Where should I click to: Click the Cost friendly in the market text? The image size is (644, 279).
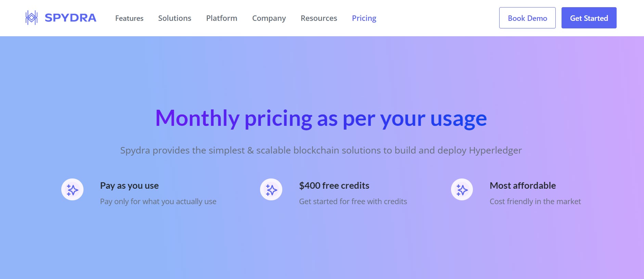point(535,201)
